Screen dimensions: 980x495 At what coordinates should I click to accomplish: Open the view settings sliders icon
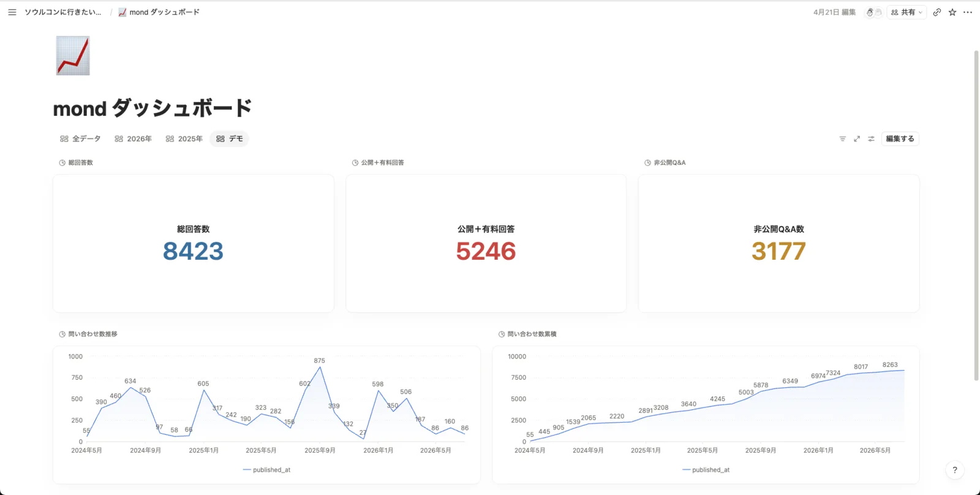(x=871, y=139)
